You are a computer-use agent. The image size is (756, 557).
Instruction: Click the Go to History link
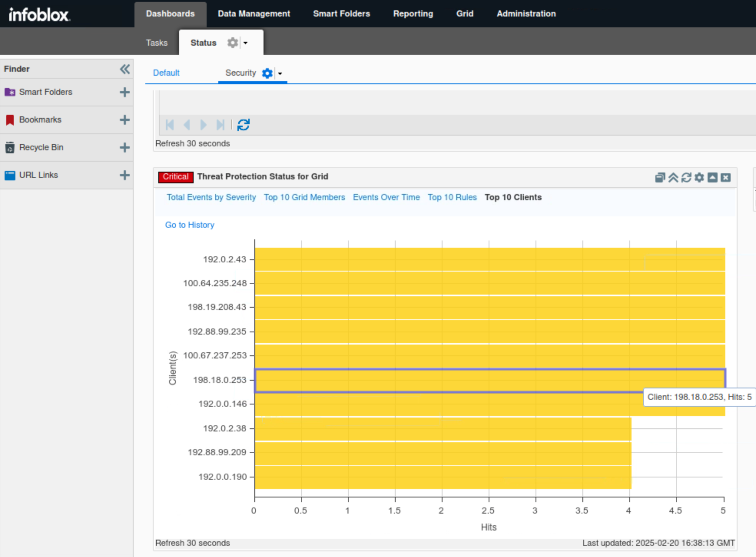tap(189, 225)
